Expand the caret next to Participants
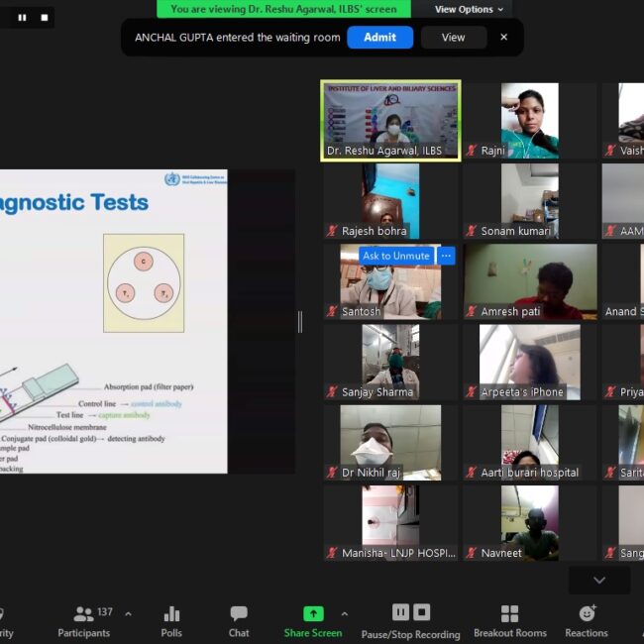This screenshot has width=644, height=644. (x=128, y=614)
